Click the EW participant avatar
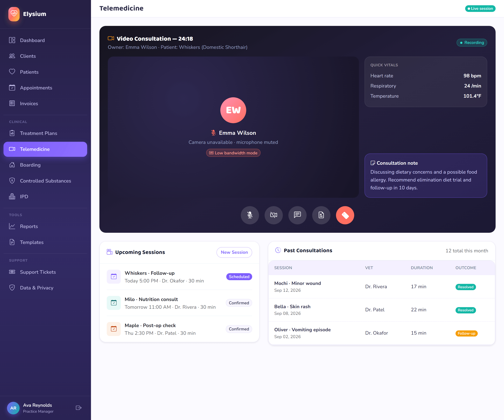 (233, 110)
